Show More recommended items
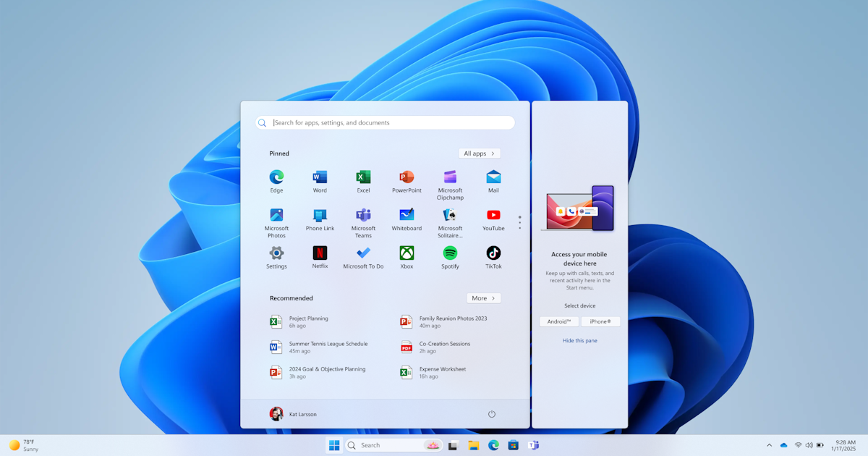This screenshot has height=456, width=868. tap(483, 297)
